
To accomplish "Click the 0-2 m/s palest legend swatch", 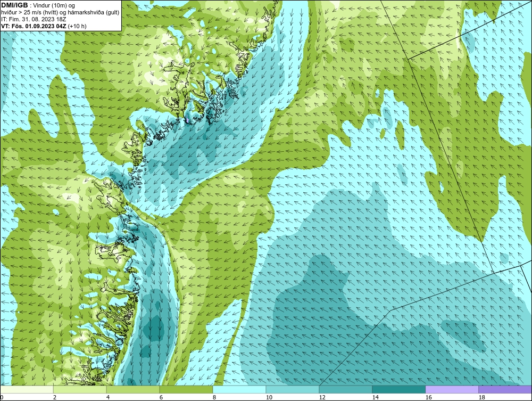I will (x=27, y=389).
